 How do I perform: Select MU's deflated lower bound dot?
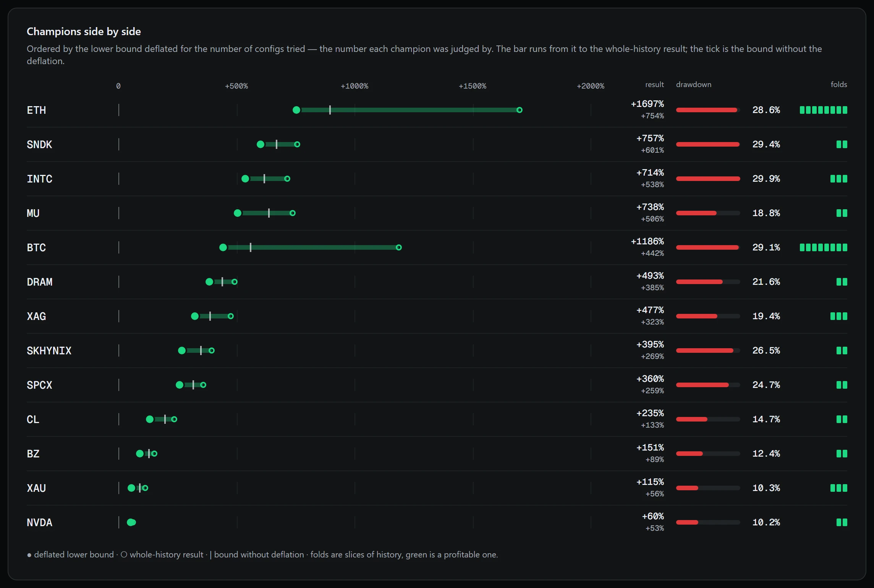(238, 213)
